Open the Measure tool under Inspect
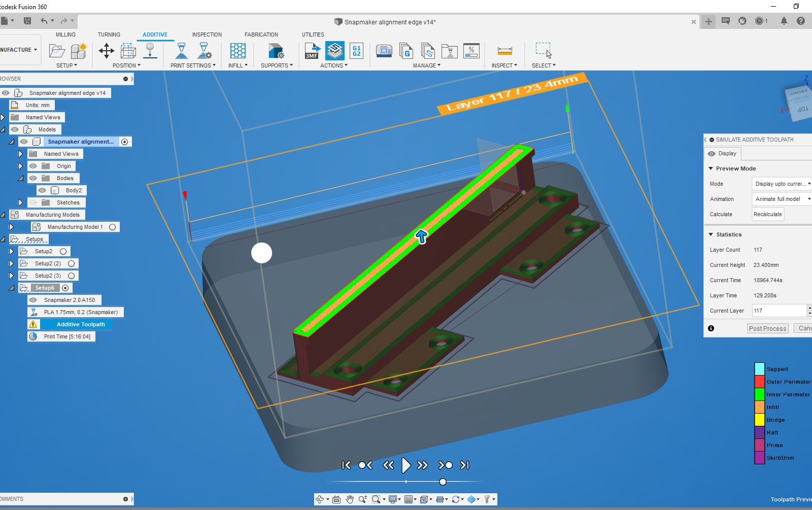The height and width of the screenshot is (510, 812). tap(504, 51)
